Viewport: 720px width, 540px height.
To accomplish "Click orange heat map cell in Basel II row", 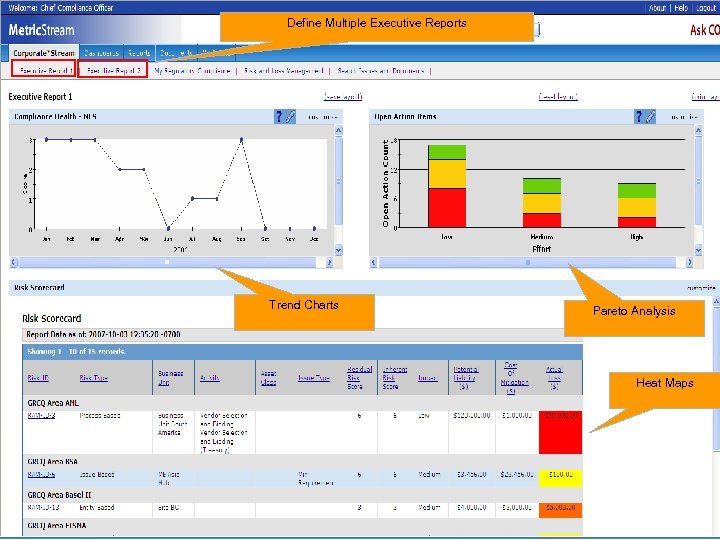I will point(560,510).
